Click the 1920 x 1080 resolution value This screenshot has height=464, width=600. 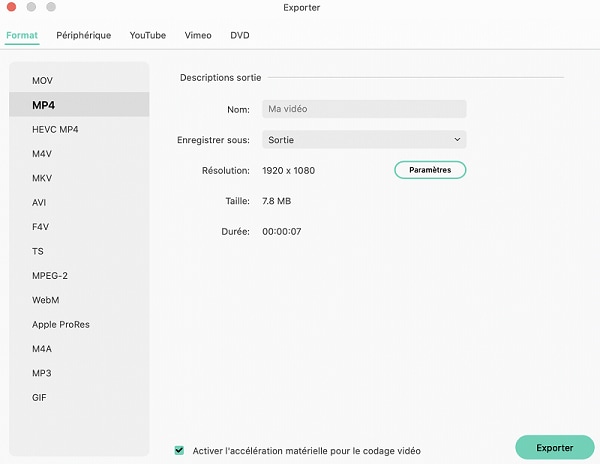pos(289,171)
